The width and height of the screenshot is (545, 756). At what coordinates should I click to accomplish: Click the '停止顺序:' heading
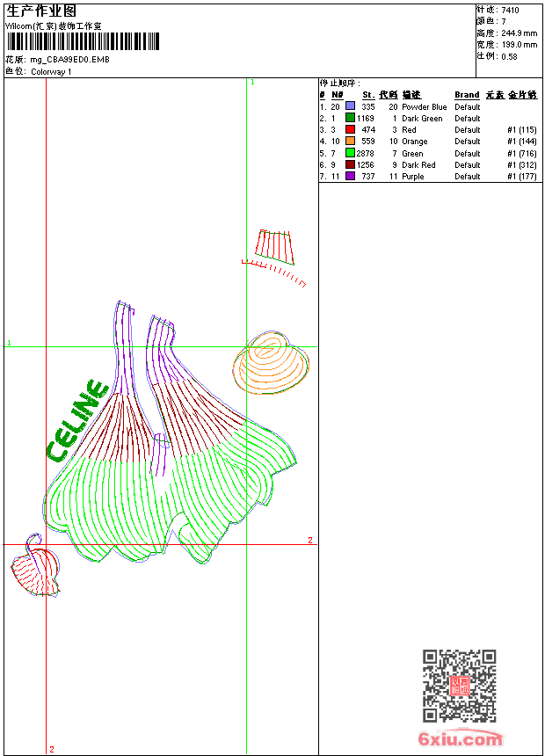340,83
